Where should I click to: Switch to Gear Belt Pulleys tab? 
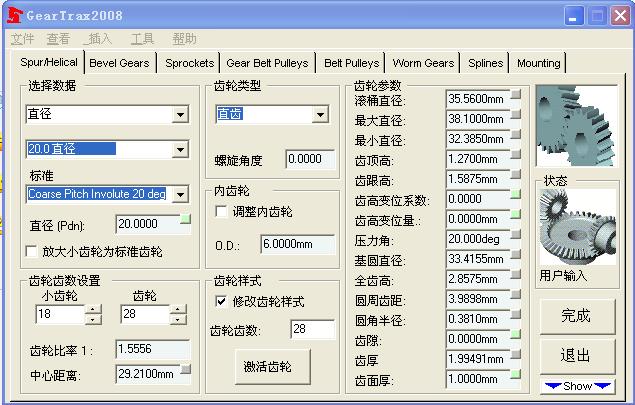[267, 63]
